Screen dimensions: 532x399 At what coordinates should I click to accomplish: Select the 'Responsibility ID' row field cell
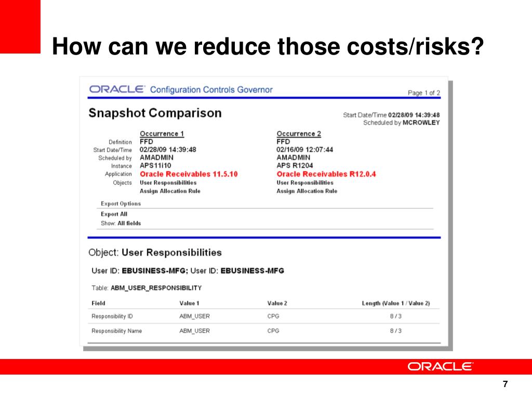[x=112, y=316]
